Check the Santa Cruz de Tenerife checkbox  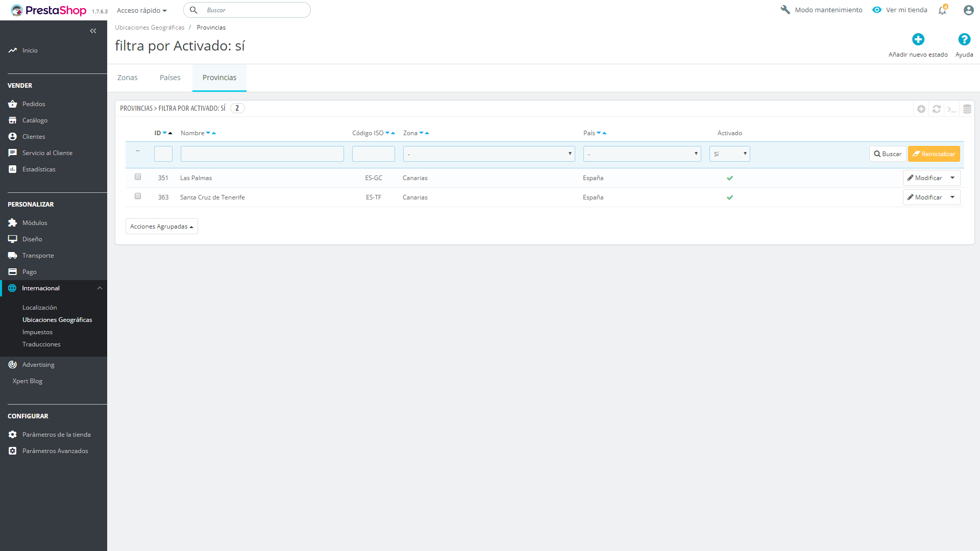(x=138, y=196)
